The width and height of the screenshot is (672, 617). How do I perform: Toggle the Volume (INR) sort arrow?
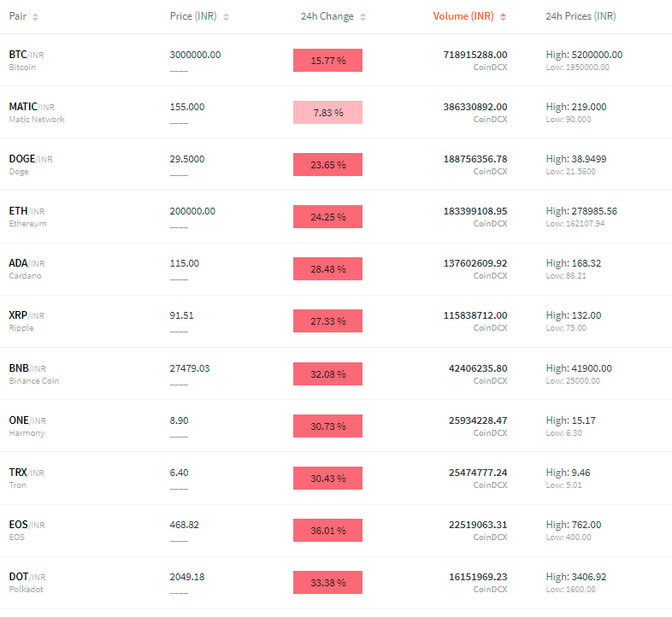[503, 17]
